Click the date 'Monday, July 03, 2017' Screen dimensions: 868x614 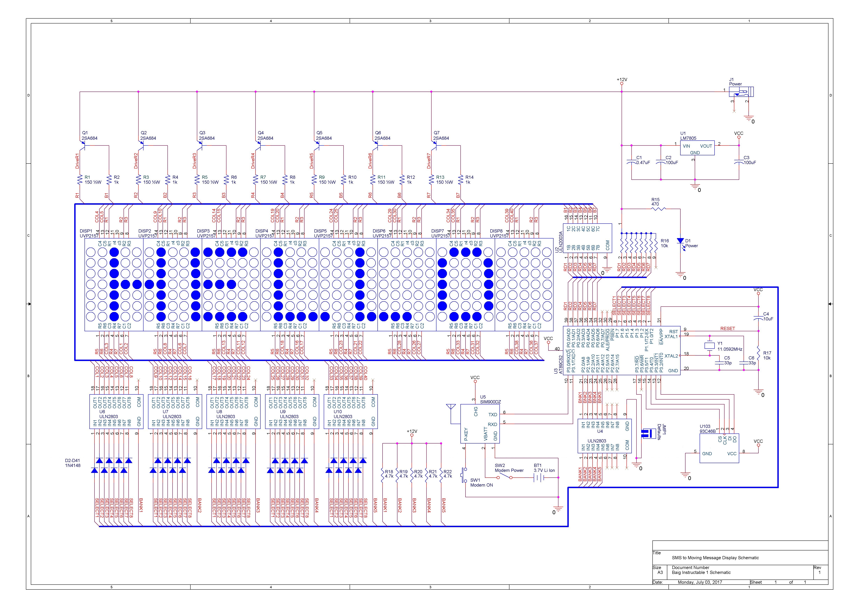coord(700,582)
